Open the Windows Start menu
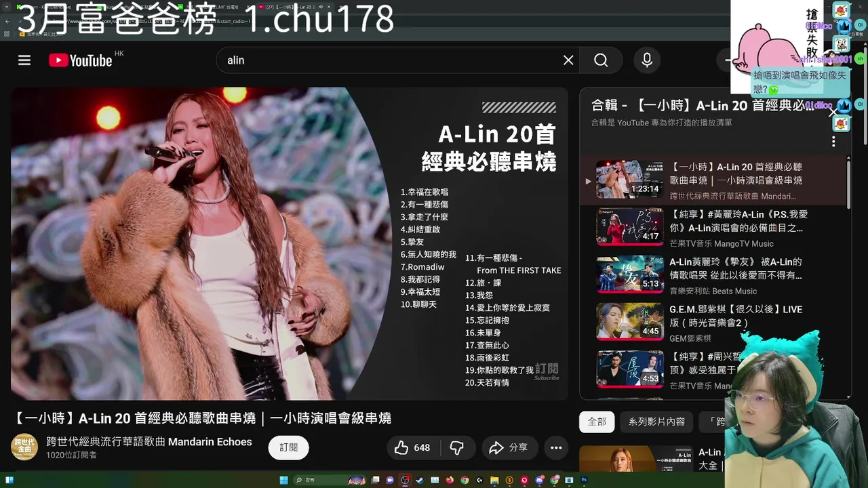The image size is (868, 488). (x=283, y=481)
